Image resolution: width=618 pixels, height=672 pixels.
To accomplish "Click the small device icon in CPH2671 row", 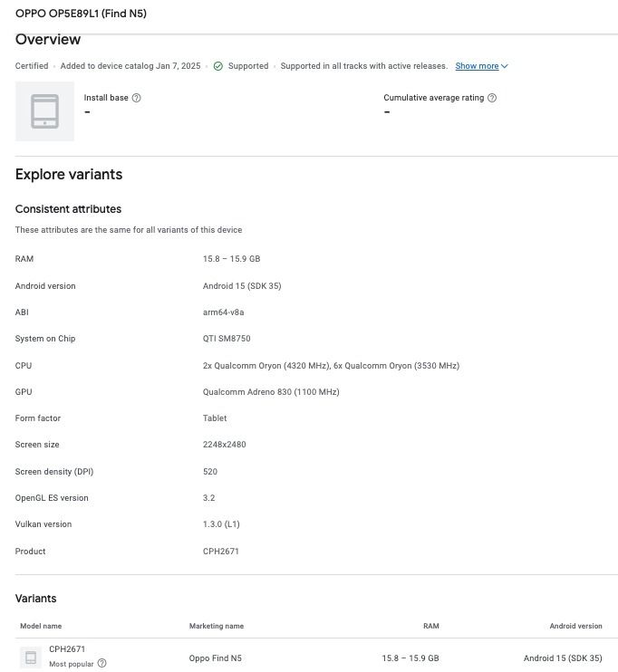I will pos(31,658).
